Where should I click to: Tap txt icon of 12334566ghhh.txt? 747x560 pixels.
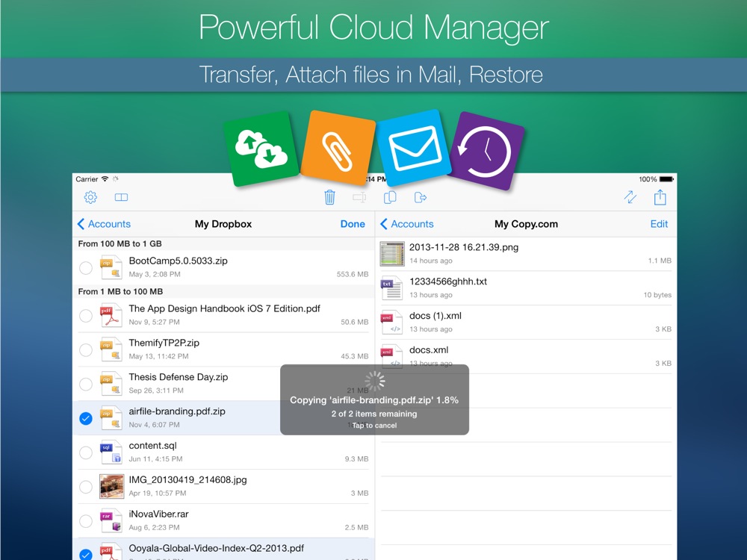coord(391,288)
